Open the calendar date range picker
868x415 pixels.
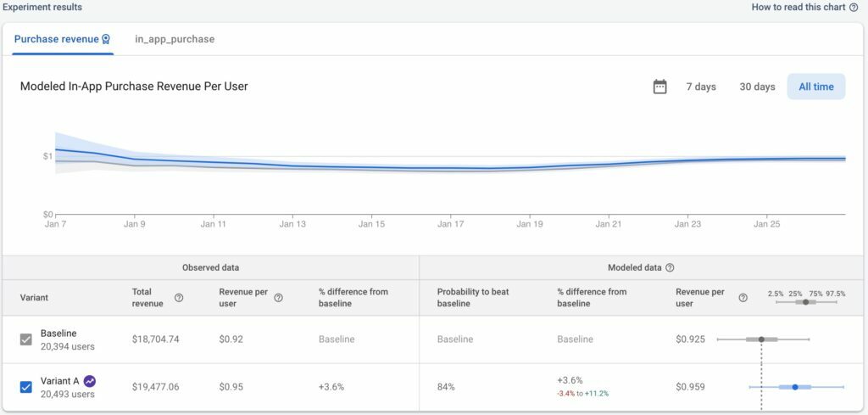pyautogui.click(x=659, y=87)
